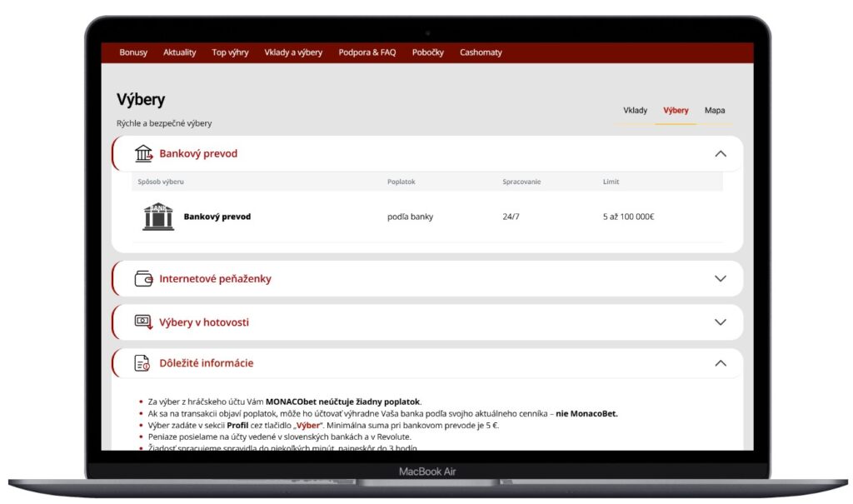The height and width of the screenshot is (504, 853).
Task: Open the Bonusy menu item
Action: click(x=133, y=52)
